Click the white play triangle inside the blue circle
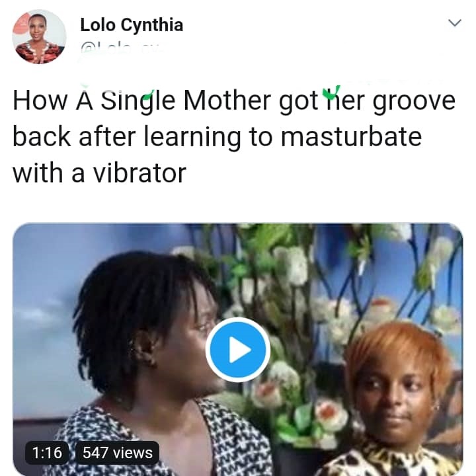476x476 pixels. point(239,350)
